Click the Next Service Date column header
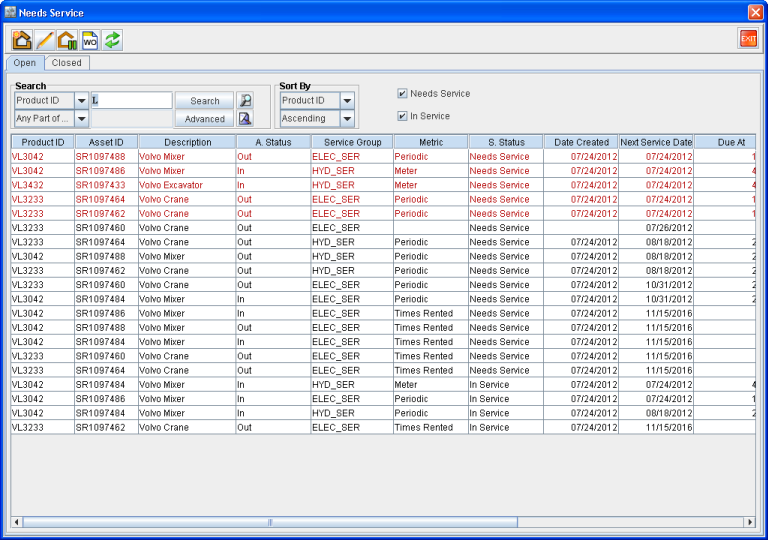 (x=656, y=142)
